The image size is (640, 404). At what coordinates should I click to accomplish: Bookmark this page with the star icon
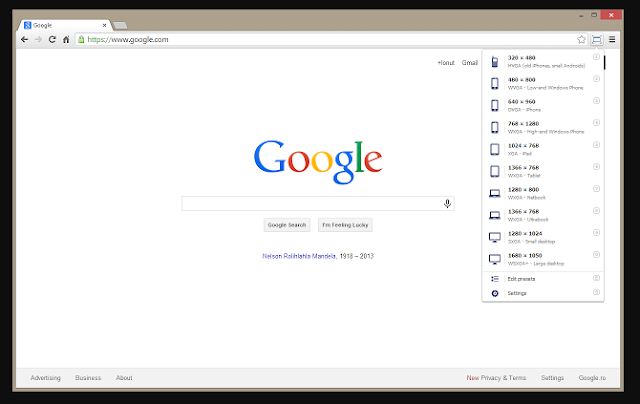(x=581, y=40)
